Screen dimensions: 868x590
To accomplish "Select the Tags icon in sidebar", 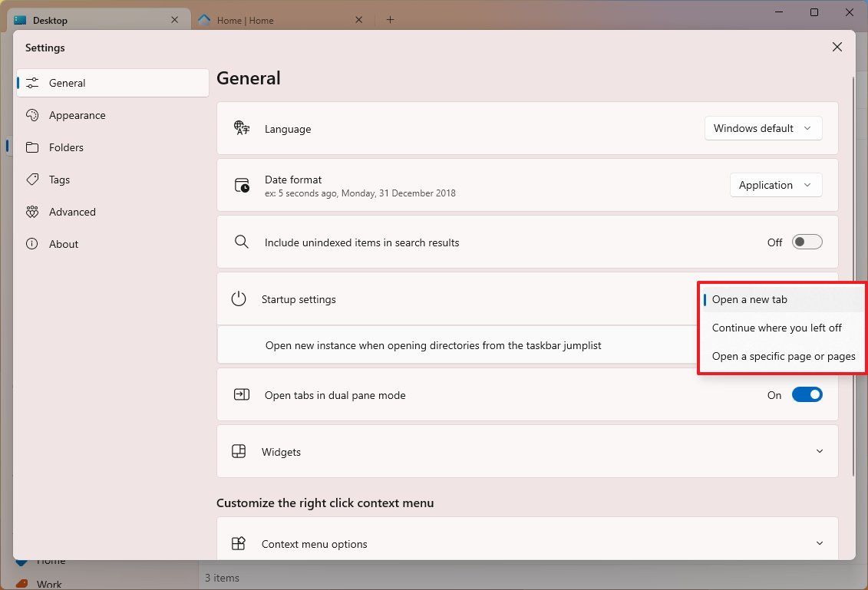I will pos(31,180).
